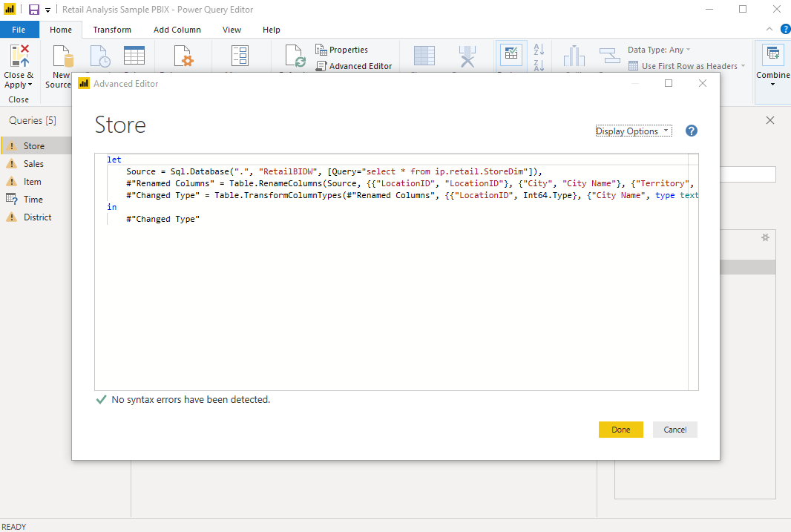Viewport: 791px width, 532px height.
Task: Click Cancel in Advanced Editor
Action: click(675, 430)
